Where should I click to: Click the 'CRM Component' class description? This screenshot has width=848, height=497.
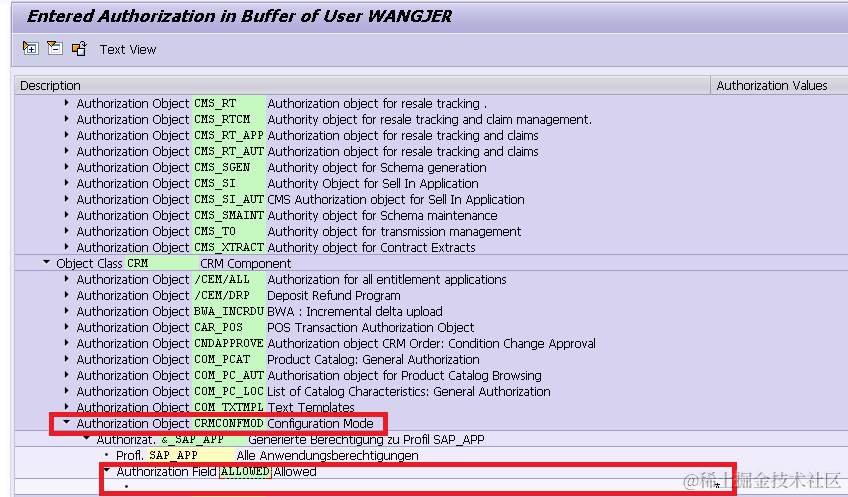click(x=246, y=263)
